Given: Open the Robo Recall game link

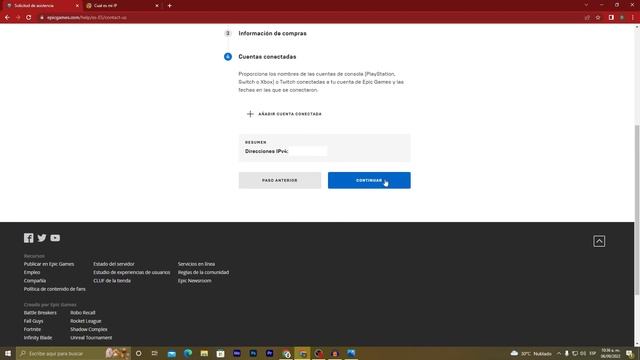Looking at the screenshot, I should 83,313.
